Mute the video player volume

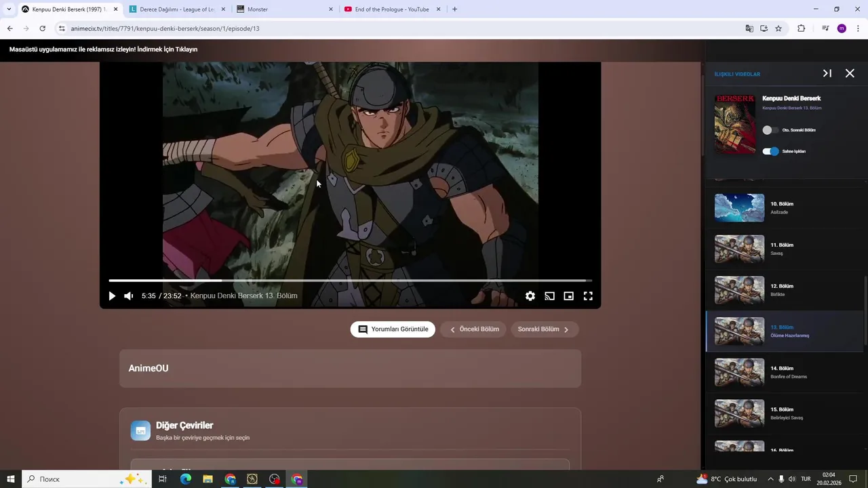128,296
